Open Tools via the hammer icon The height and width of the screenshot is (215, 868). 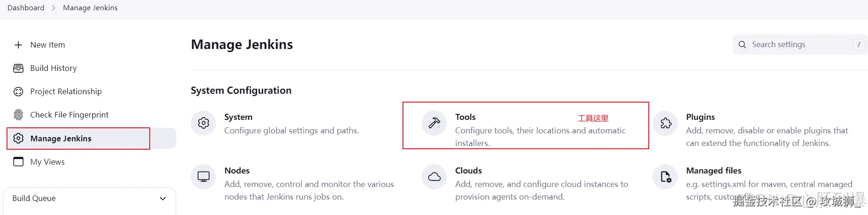434,123
